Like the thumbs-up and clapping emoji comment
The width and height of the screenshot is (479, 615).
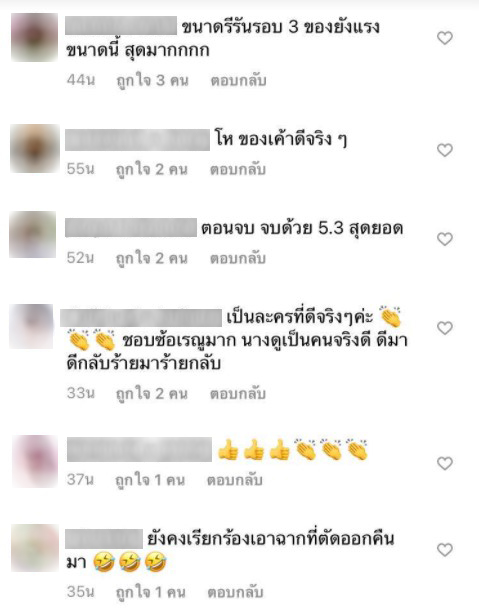[445, 464]
